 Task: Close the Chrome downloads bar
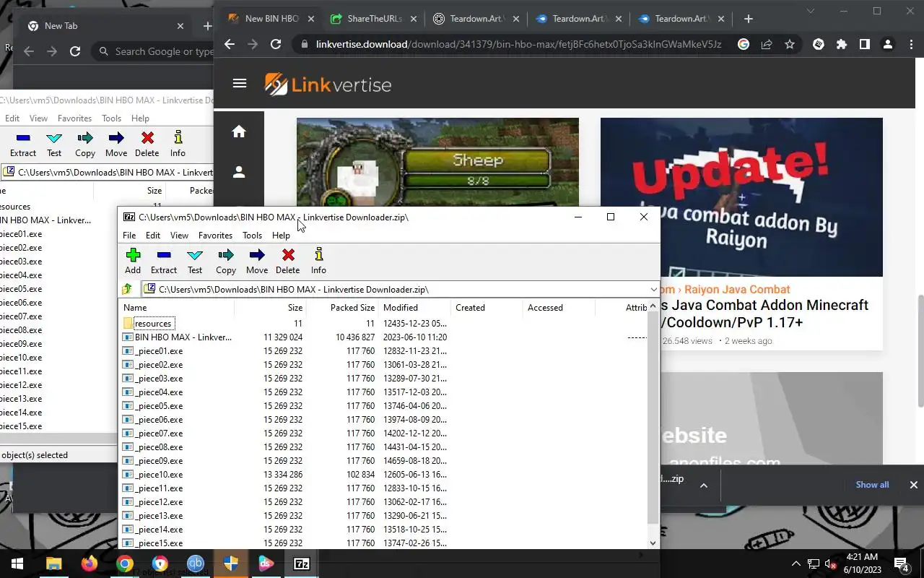click(913, 485)
